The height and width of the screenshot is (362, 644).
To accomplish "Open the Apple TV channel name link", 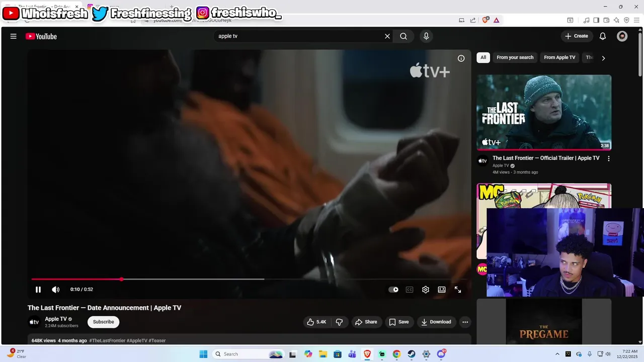I will (x=56, y=319).
